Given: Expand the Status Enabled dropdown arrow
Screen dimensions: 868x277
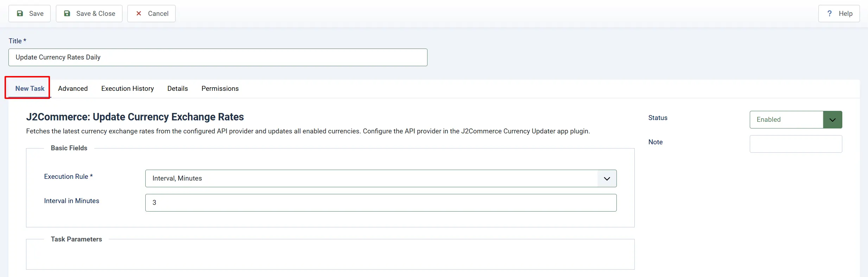Looking at the screenshot, I should (x=832, y=120).
